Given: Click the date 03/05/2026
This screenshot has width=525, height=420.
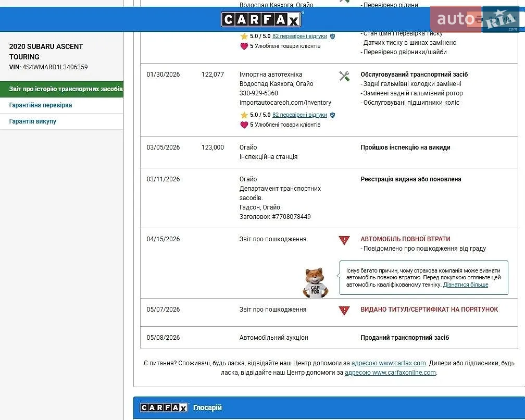Looking at the screenshot, I should [163, 147].
